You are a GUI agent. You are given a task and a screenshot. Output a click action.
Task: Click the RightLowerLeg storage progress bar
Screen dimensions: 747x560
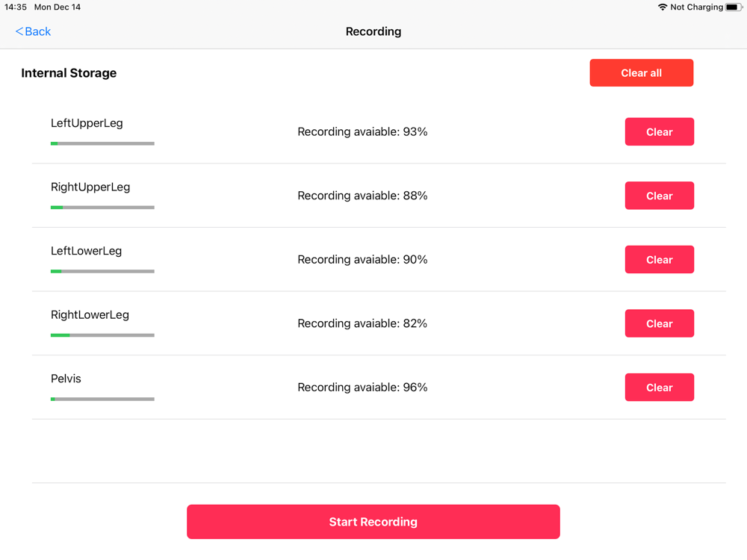click(102, 335)
